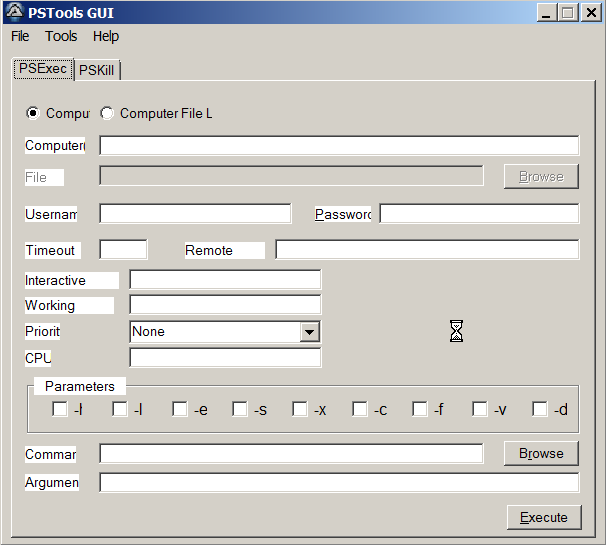Click the Arguments input field
This screenshot has height=545, width=606.
click(x=339, y=482)
